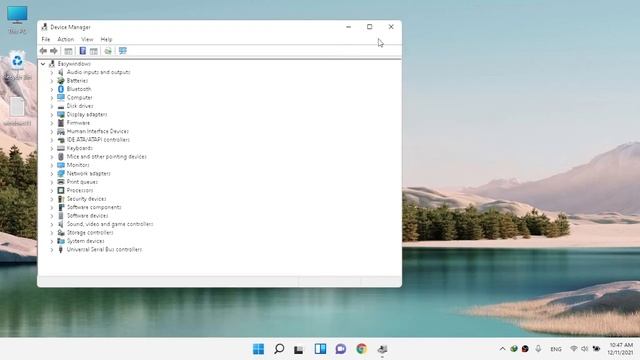The width and height of the screenshot is (640, 360).
Task: Expand Mice and other pointing devices
Action: click(52, 157)
